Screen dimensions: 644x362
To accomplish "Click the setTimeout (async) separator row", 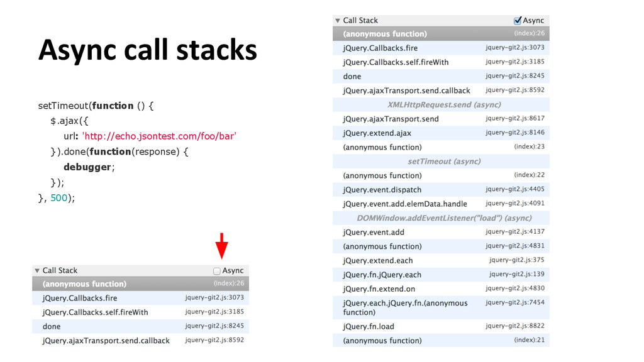I will tap(441, 162).
